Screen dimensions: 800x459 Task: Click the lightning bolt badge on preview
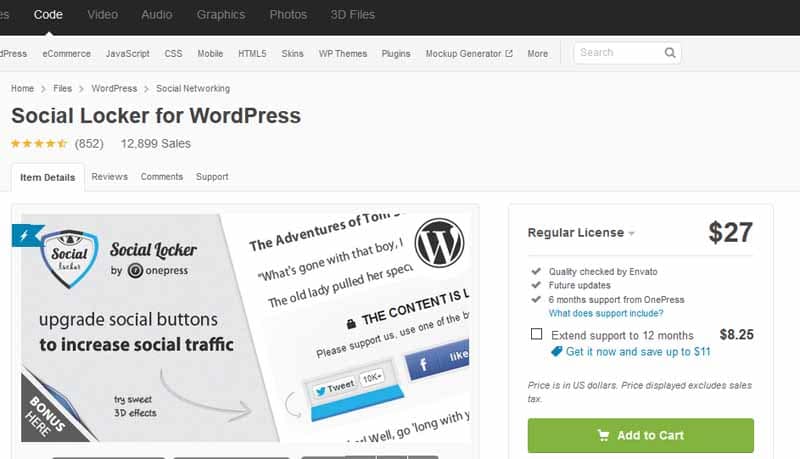pos(26,235)
